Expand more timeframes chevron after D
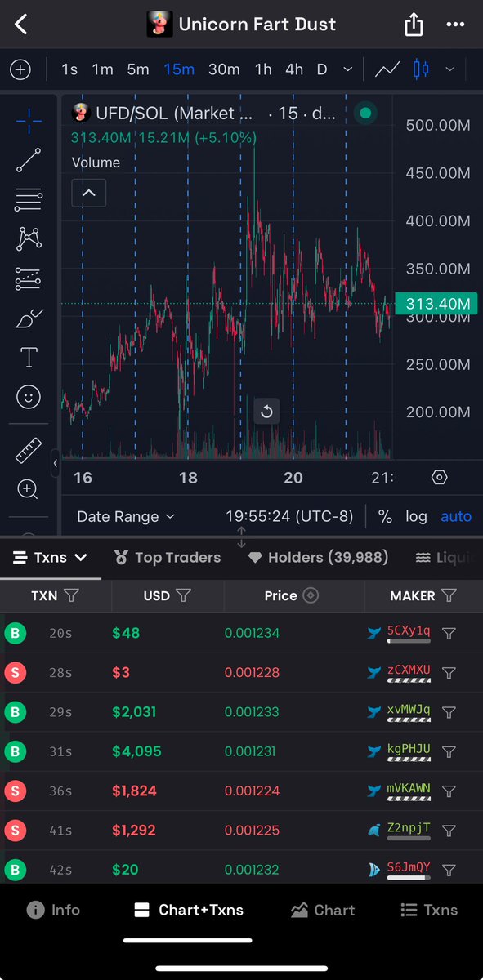The image size is (483, 980). pos(348,69)
